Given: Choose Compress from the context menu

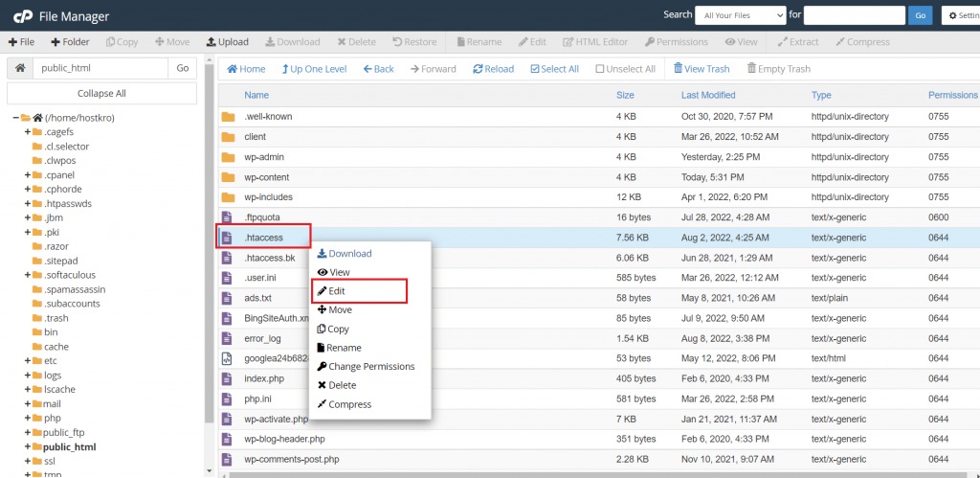Looking at the screenshot, I should point(345,404).
